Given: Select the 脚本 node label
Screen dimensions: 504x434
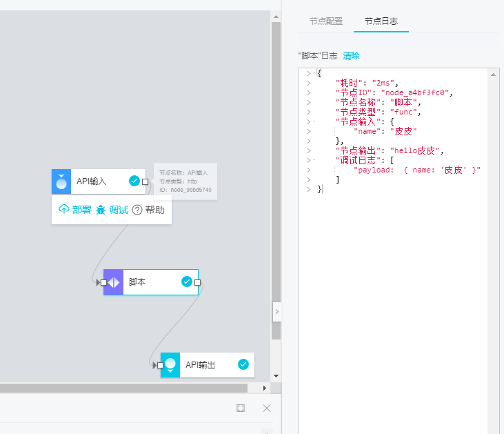Looking at the screenshot, I should pyautogui.click(x=137, y=282).
